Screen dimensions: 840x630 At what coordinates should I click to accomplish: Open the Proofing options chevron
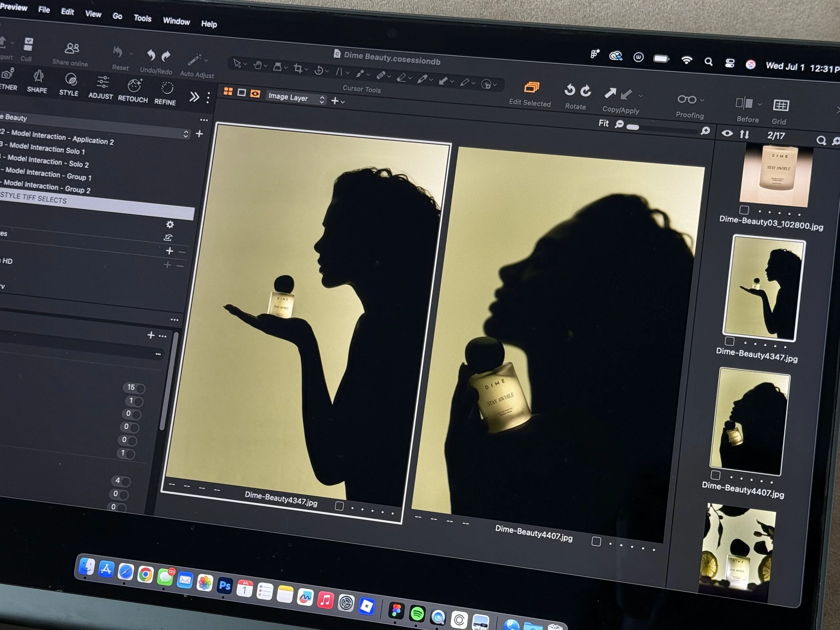(702, 100)
